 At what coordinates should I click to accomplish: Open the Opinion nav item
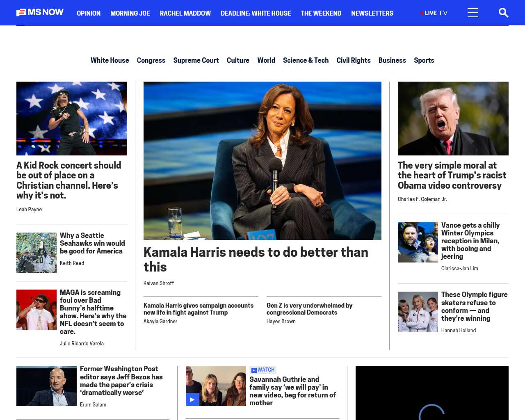tap(89, 13)
